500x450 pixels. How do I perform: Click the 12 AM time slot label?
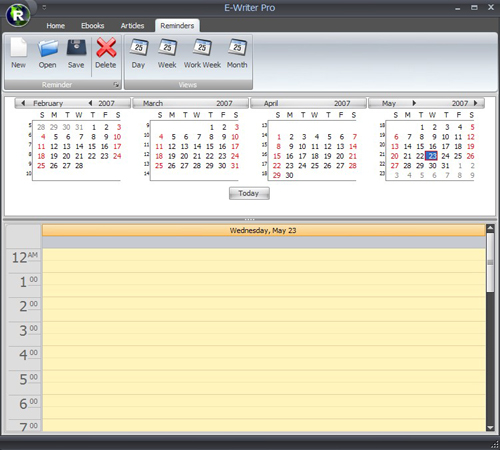click(x=25, y=257)
